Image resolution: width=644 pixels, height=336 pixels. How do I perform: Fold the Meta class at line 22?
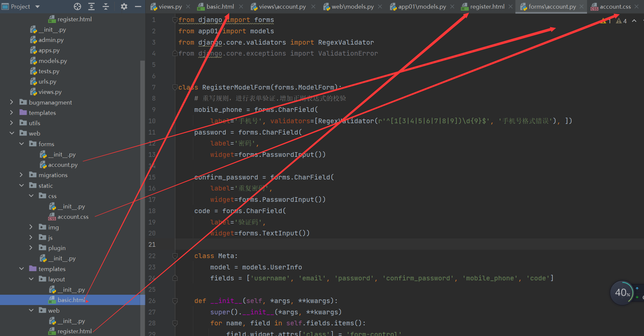(175, 256)
